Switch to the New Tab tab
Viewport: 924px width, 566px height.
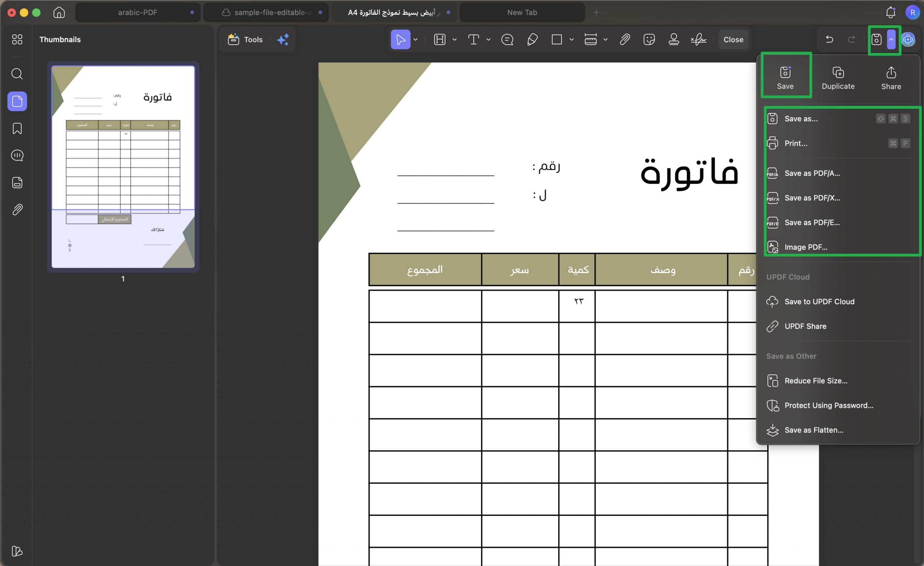522,12
